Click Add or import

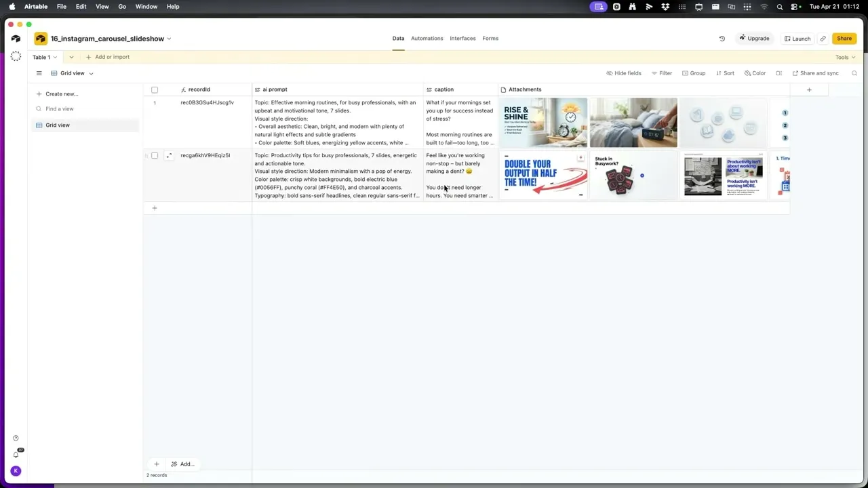108,57
